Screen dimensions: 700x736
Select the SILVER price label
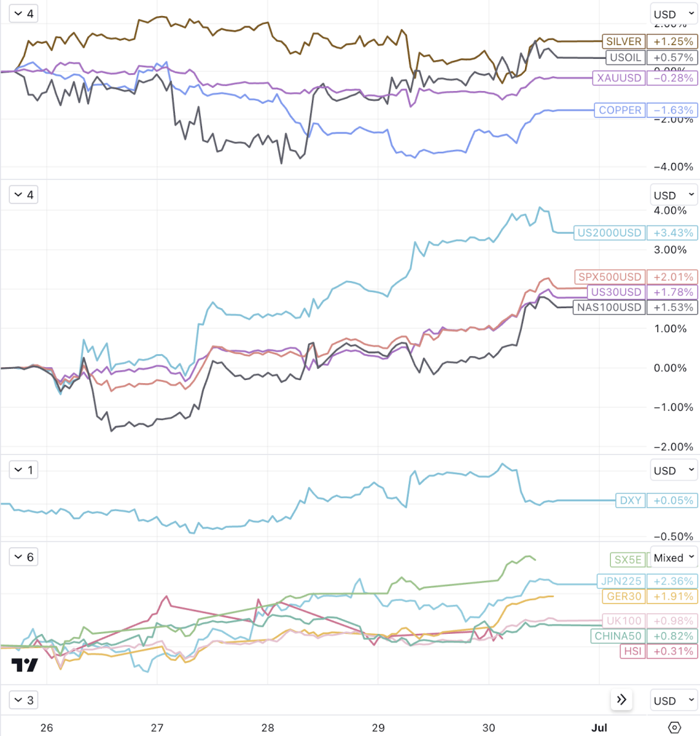624,41
